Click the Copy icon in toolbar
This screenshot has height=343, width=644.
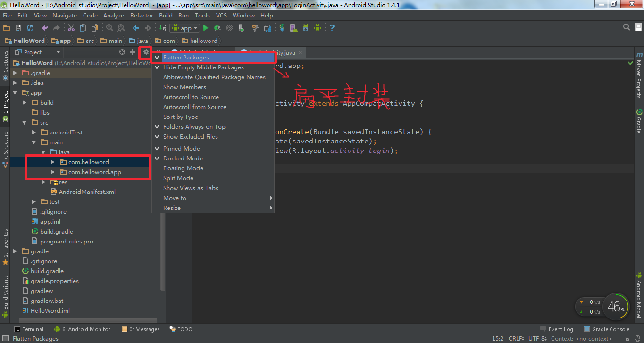tap(83, 28)
